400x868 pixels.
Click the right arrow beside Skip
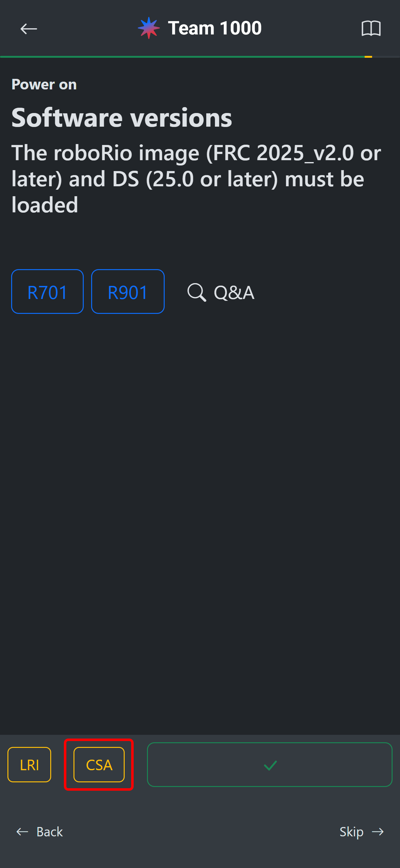pyautogui.click(x=378, y=831)
